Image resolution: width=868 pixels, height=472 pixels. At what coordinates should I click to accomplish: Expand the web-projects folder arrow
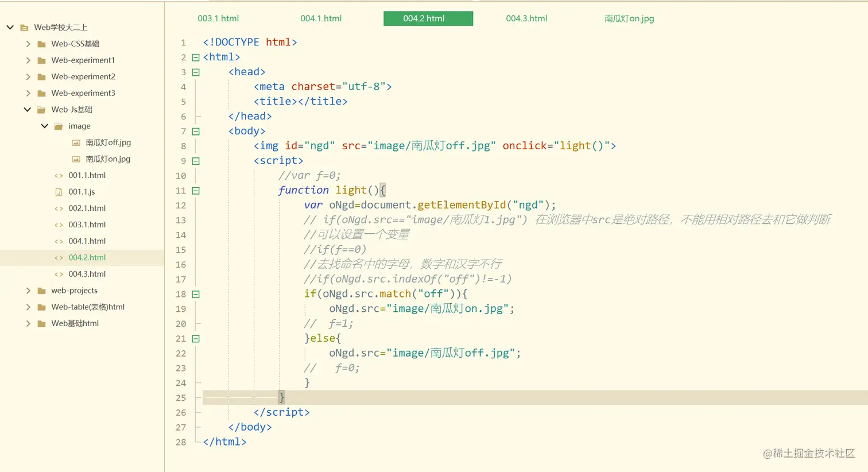[28, 291]
